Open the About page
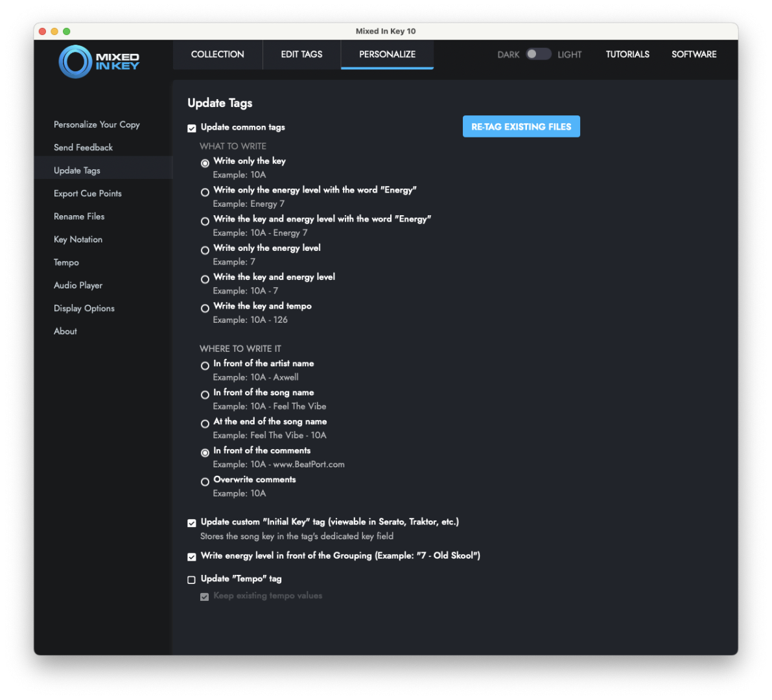This screenshot has width=772, height=700. tap(65, 331)
